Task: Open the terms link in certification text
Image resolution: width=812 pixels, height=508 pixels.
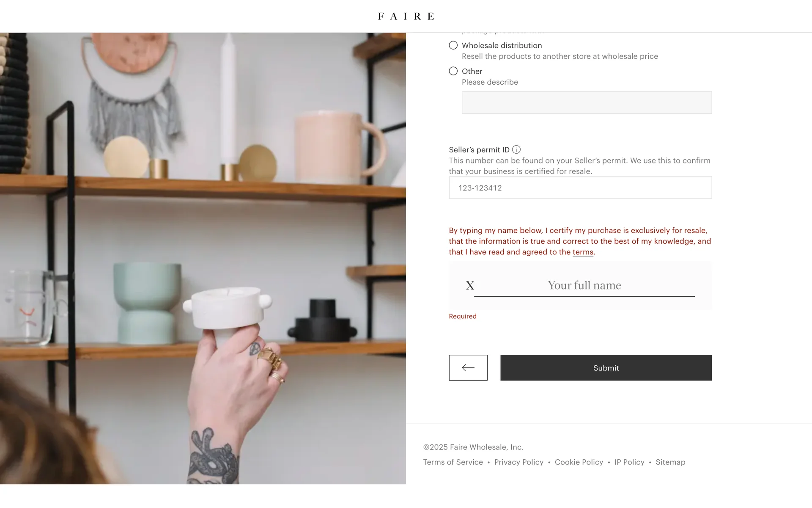Action: (x=583, y=252)
